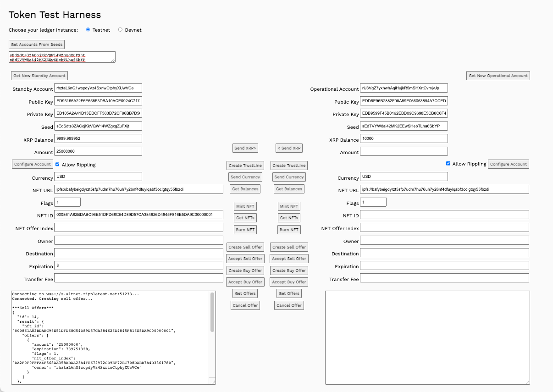Image resolution: width=553 pixels, height=392 pixels.
Task: Select the Testnet ledger radio button
Action: pyautogui.click(x=88, y=30)
